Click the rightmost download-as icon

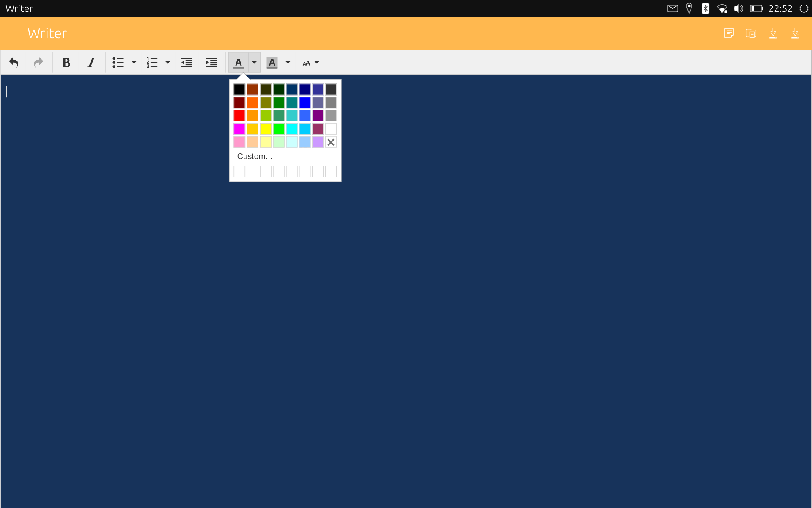(x=795, y=33)
